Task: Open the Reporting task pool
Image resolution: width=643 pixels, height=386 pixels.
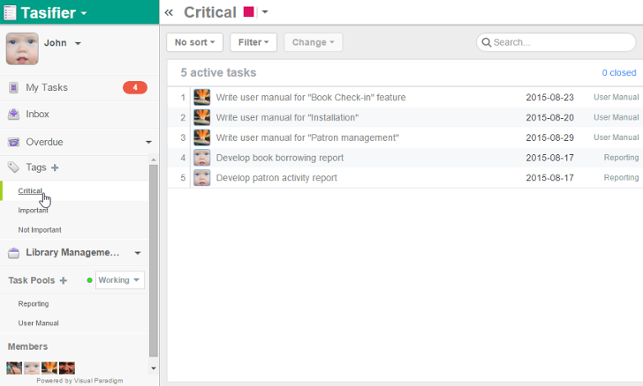Action: click(x=33, y=304)
